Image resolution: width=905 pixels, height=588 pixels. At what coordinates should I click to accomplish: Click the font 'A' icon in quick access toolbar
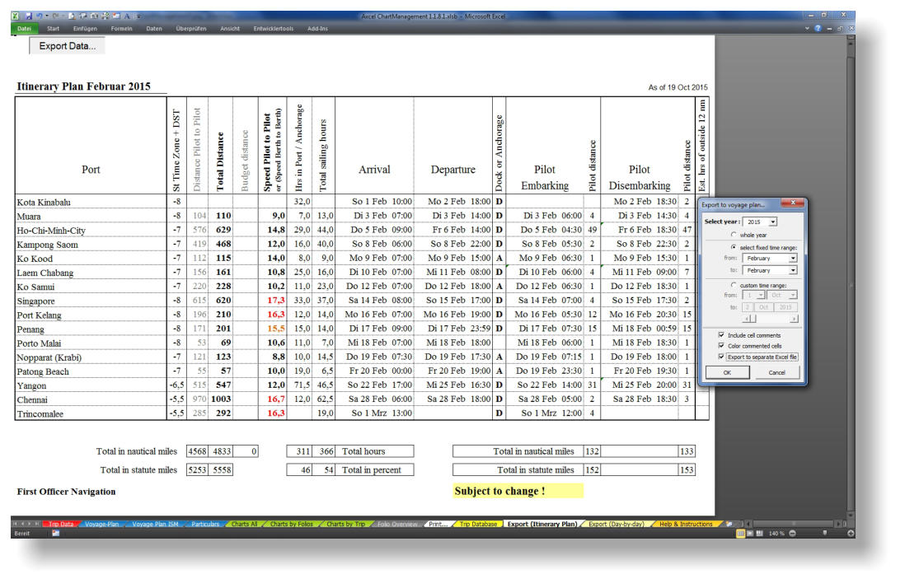point(129,16)
